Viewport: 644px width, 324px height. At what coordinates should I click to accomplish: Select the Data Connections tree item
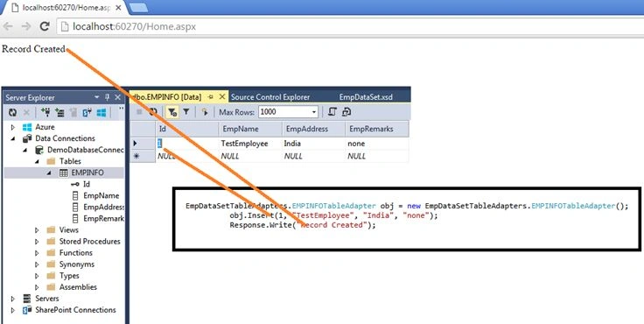[x=65, y=138]
